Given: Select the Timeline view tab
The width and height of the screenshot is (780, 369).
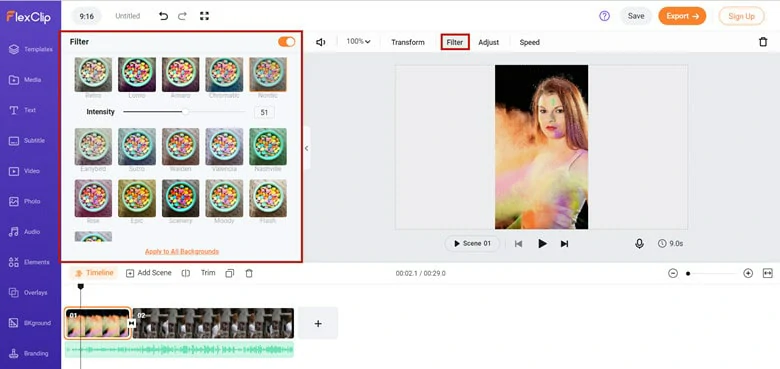Looking at the screenshot, I should point(94,273).
